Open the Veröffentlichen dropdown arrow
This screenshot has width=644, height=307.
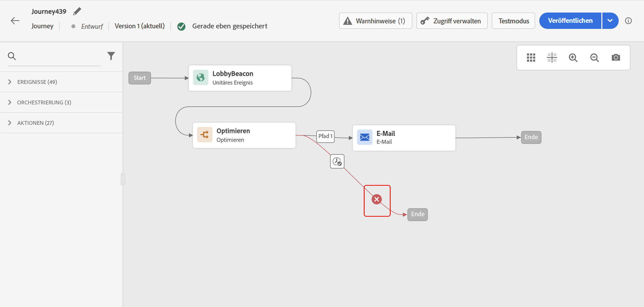(610, 21)
